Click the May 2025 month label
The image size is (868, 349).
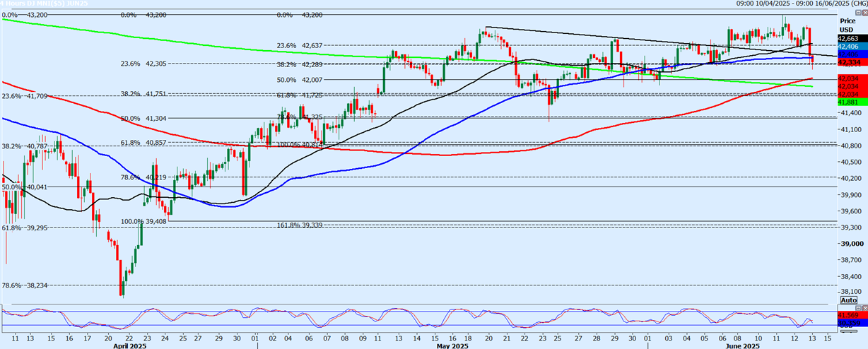452,345
